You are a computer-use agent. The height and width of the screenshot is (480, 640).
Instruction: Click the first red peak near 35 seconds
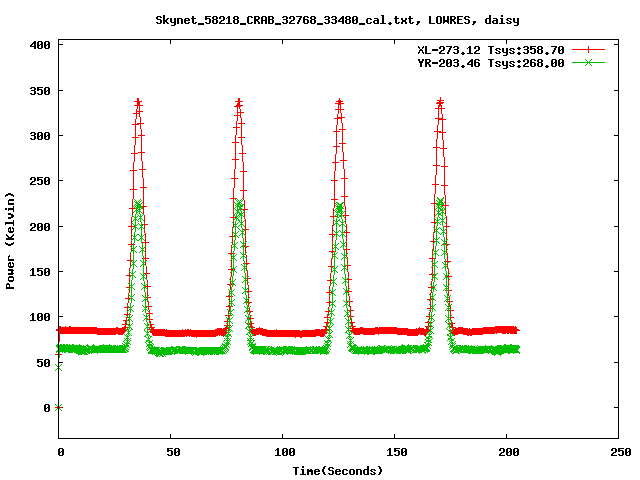pyautogui.click(x=138, y=101)
